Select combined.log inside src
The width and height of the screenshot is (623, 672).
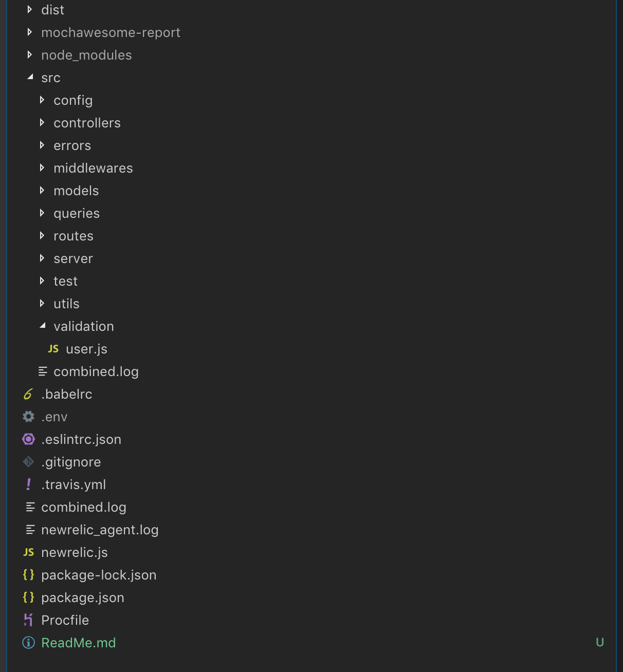click(96, 371)
